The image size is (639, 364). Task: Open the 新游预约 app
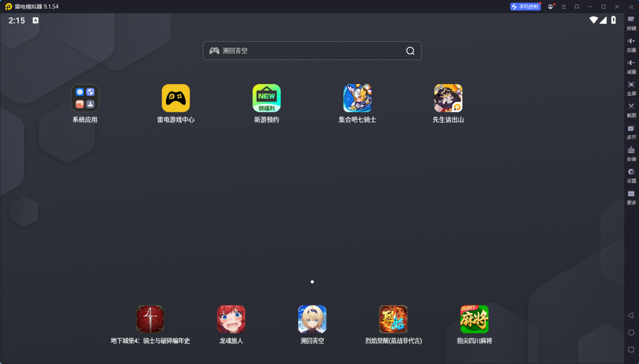click(x=267, y=98)
